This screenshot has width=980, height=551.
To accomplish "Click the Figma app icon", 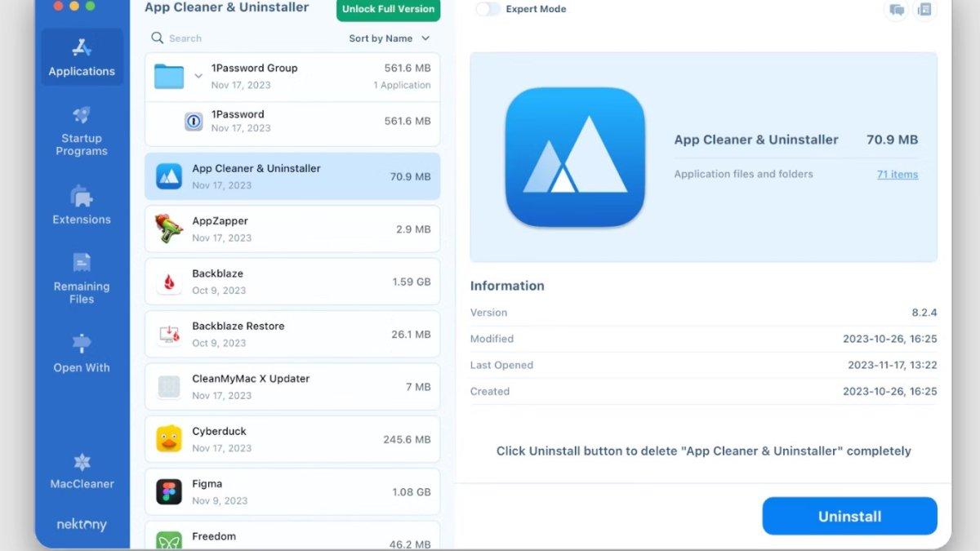I will point(169,491).
